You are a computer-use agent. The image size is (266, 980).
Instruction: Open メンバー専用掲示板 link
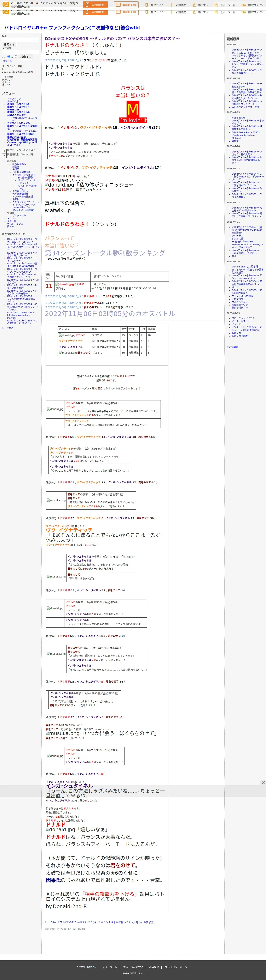23,197
